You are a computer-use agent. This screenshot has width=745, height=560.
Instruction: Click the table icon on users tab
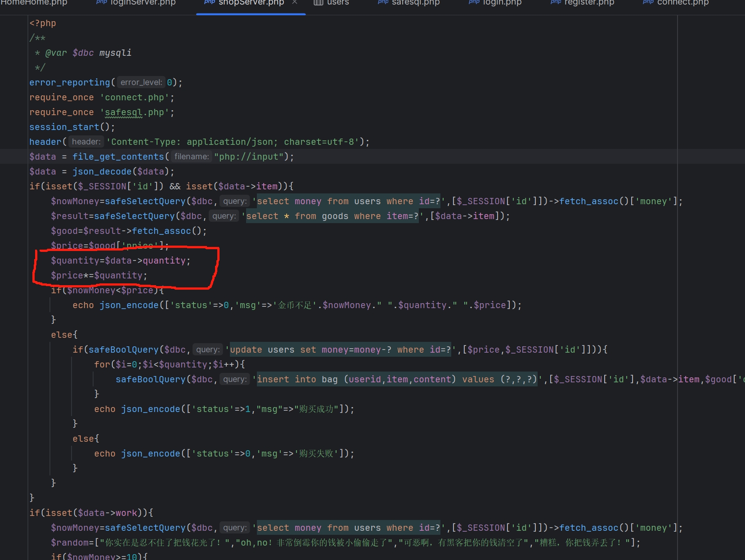[x=318, y=2]
